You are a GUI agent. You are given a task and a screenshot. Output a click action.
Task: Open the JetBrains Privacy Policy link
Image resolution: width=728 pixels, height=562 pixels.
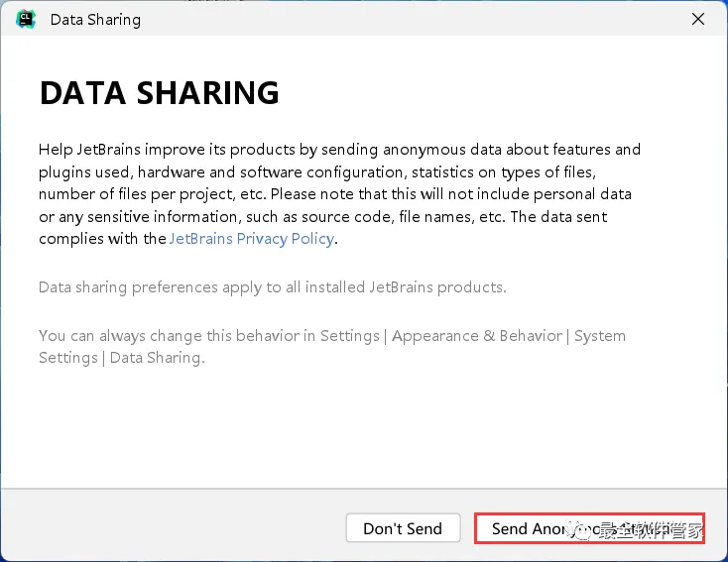252,239
